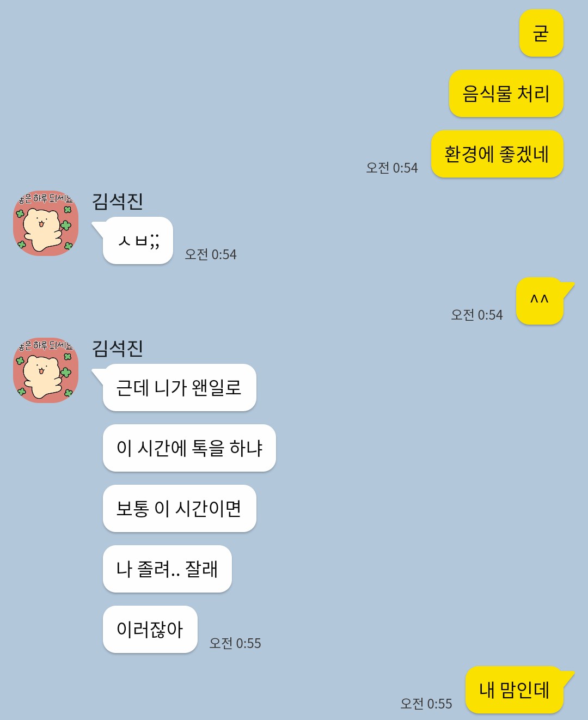Select the 근데 니가 웬일로 bubble
588x720 pixels.
click(180, 388)
